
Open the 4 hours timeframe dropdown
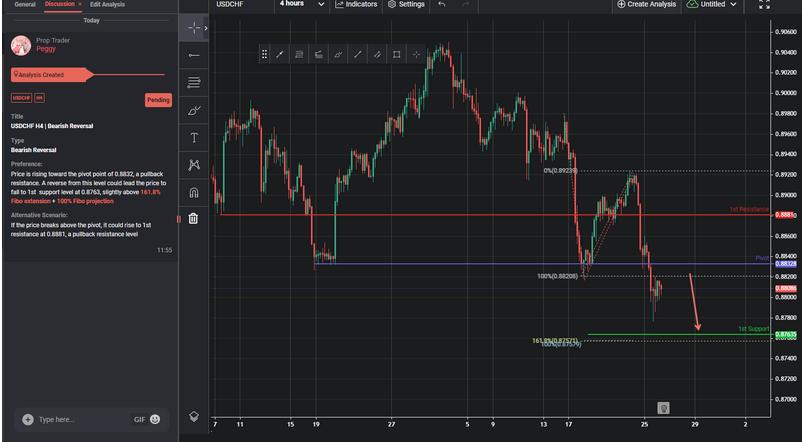[x=302, y=4]
